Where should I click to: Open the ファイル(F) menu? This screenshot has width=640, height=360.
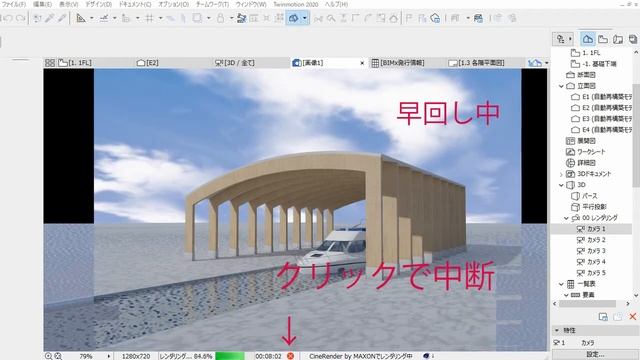pyautogui.click(x=13, y=4)
